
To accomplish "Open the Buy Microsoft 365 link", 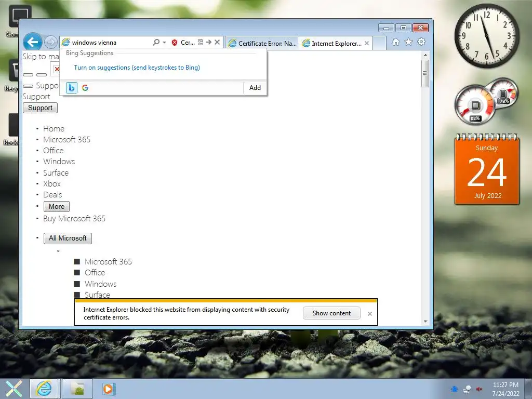I will (74, 219).
